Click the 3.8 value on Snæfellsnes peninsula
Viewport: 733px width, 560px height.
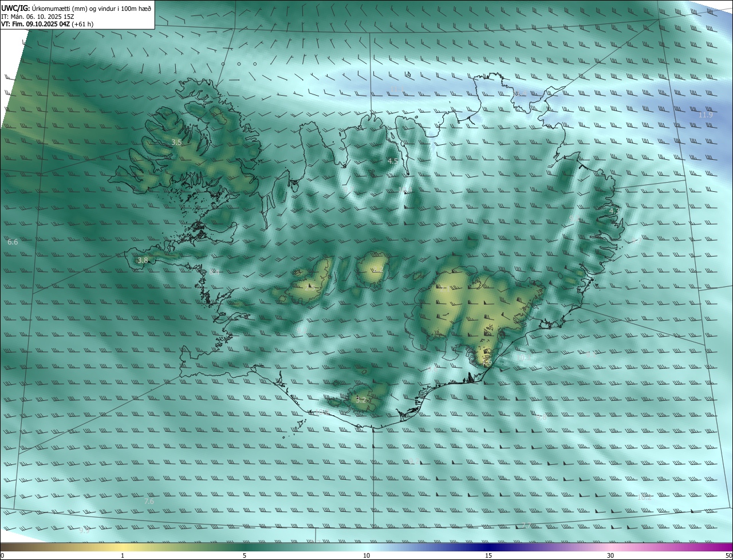pyautogui.click(x=143, y=260)
